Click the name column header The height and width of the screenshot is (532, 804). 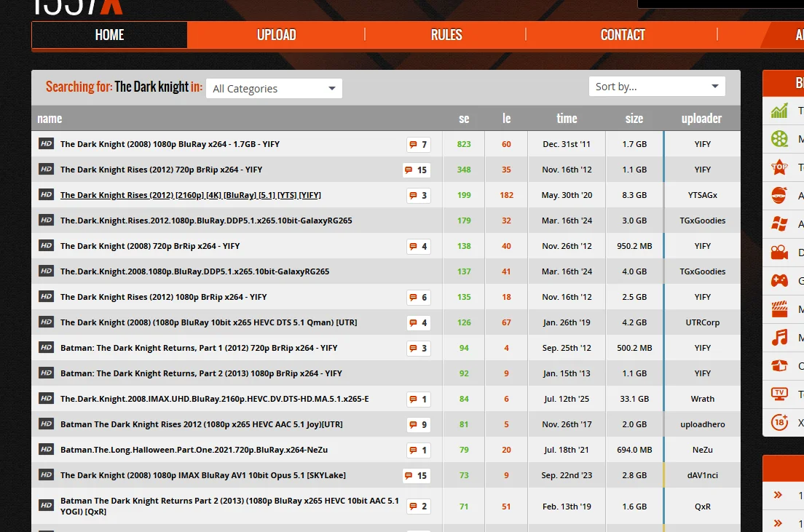(50, 119)
